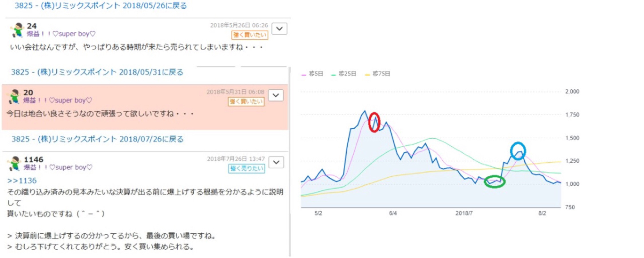Viewport: 644px width, 258px height.
Task: Click the 1,500 y-axis label
Action: click(x=572, y=138)
